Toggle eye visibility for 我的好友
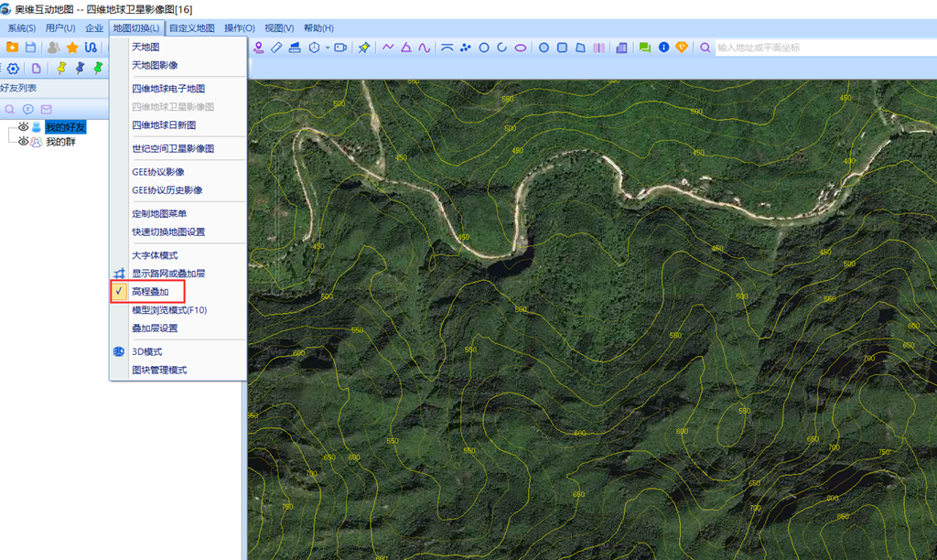Screen dimensions: 937x560 (24, 127)
